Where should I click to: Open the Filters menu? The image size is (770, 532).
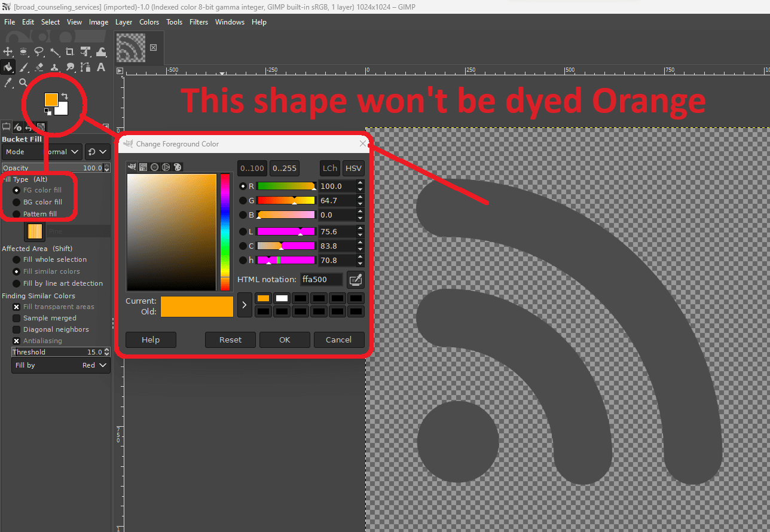(x=199, y=22)
